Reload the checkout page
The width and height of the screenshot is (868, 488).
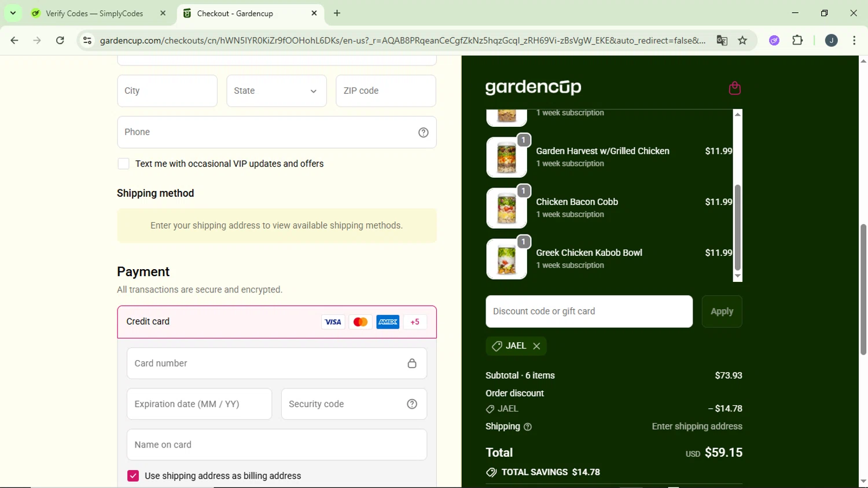coord(60,41)
